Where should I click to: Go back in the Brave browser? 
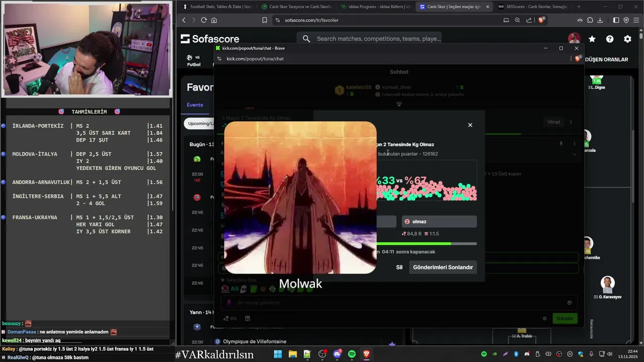click(x=184, y=20)
